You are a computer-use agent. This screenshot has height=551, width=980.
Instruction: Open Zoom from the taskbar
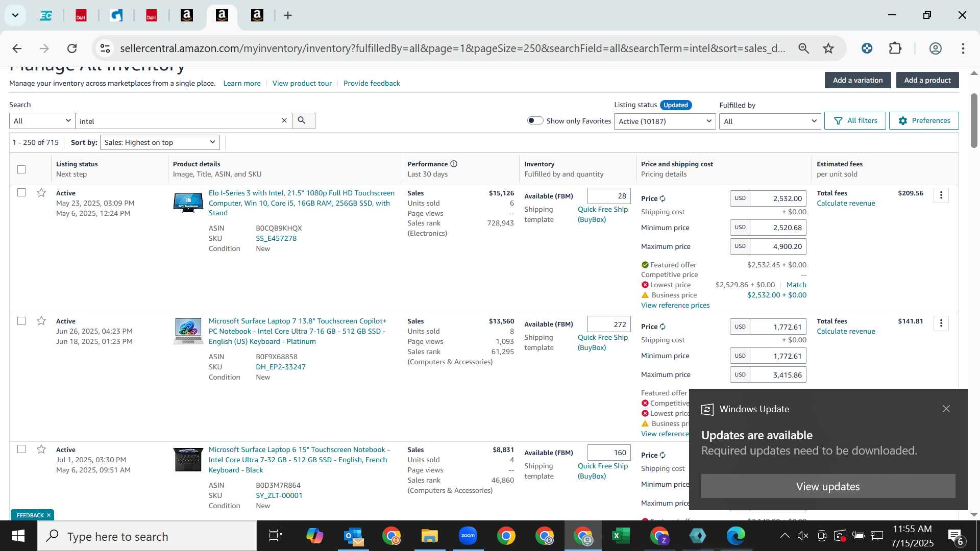[x=468, y=536]
